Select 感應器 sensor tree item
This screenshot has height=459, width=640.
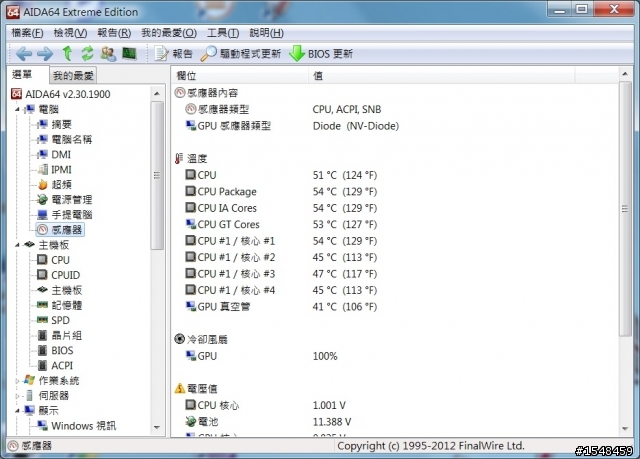coord(60,230)
